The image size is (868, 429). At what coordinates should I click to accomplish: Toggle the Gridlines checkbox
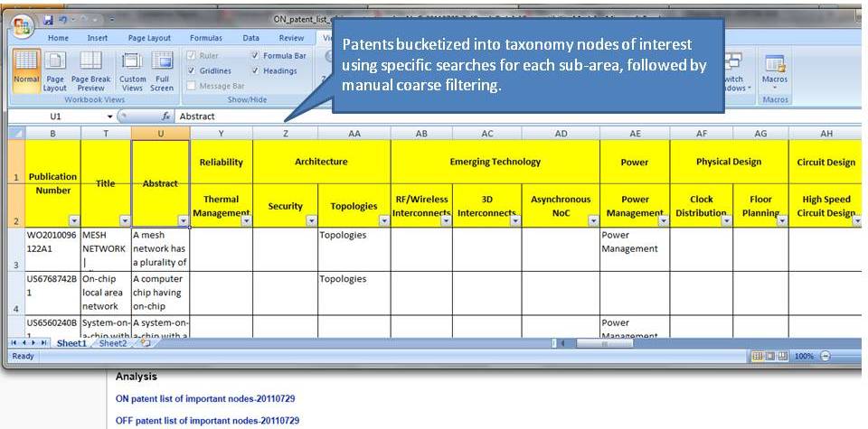[192, 70]
